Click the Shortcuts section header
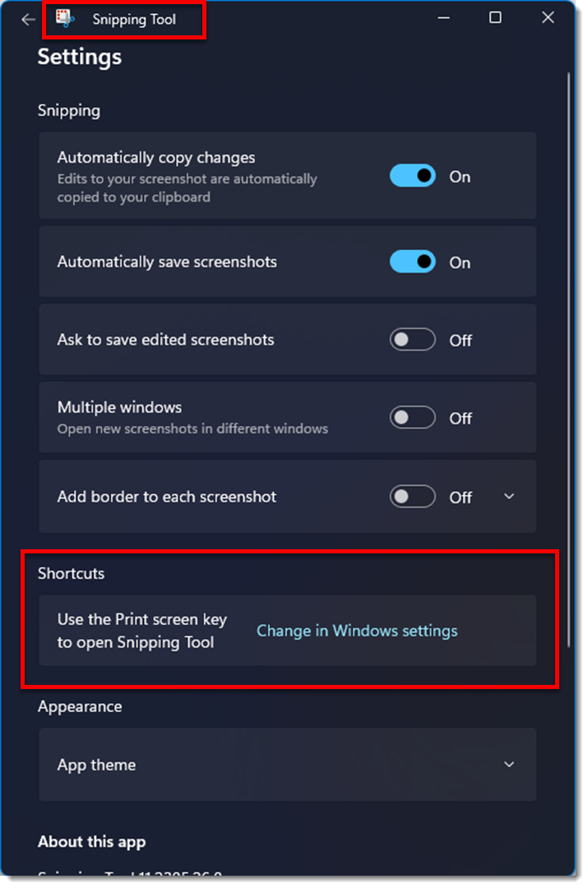 click(71, 574)
